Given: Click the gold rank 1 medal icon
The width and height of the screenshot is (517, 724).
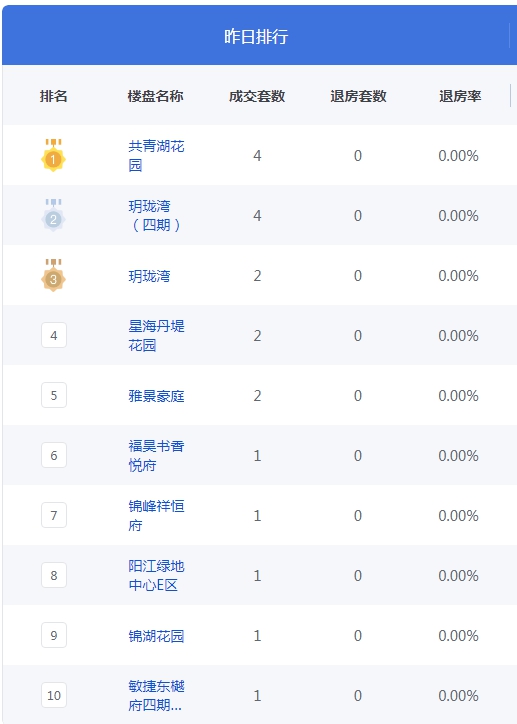Looking at the screenshot, I should (x=54, y=155).
